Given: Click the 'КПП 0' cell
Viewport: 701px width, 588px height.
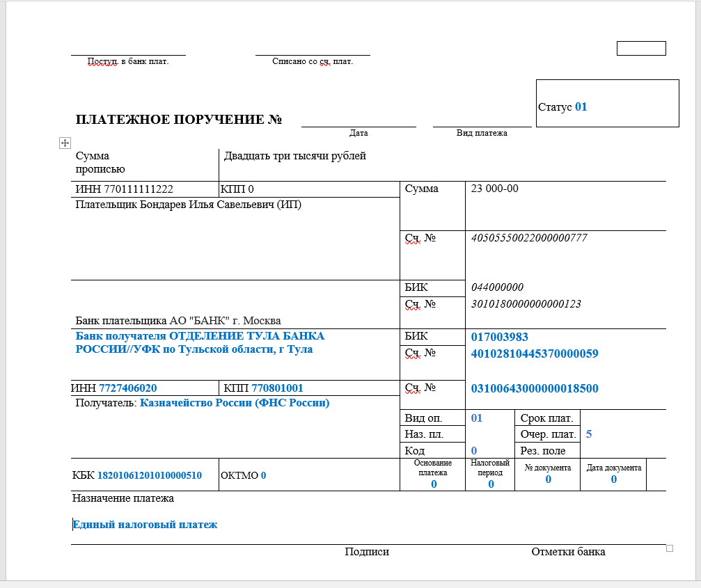Looking at the screenshot, I should (309, 189).
